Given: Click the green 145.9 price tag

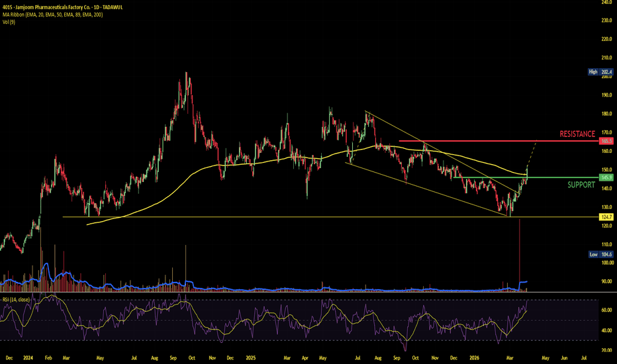Looking at the screenshot, I should (x=605, y=177).
